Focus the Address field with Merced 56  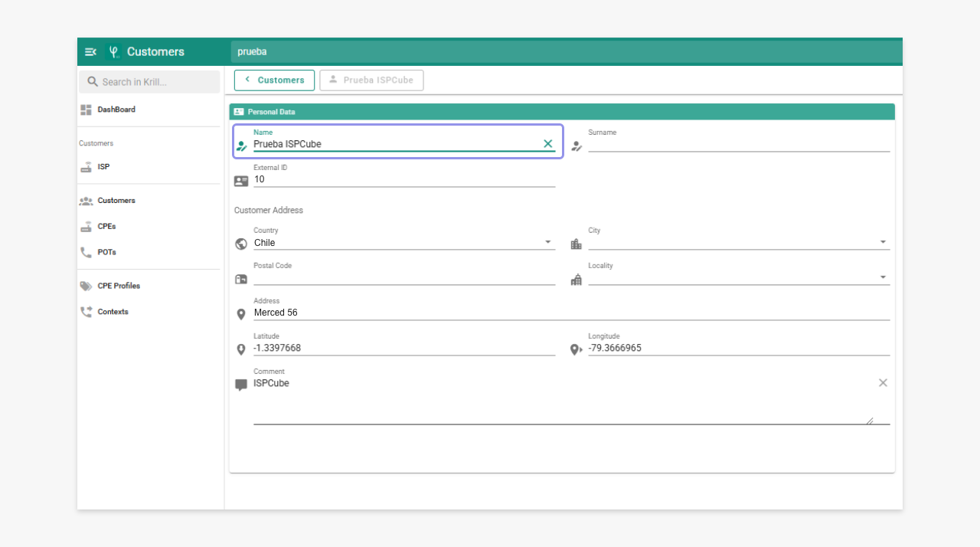coord(571,313)
